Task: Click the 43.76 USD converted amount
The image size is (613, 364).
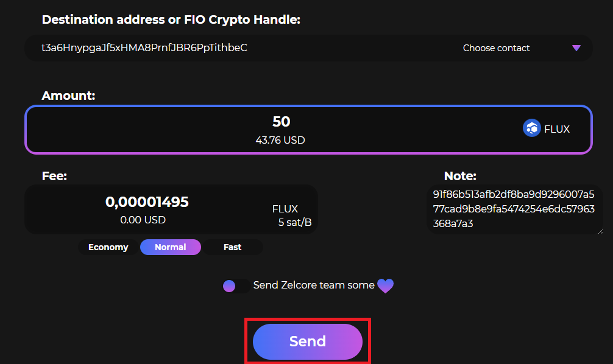Action: pyautogui.click(x=280, y=140)
